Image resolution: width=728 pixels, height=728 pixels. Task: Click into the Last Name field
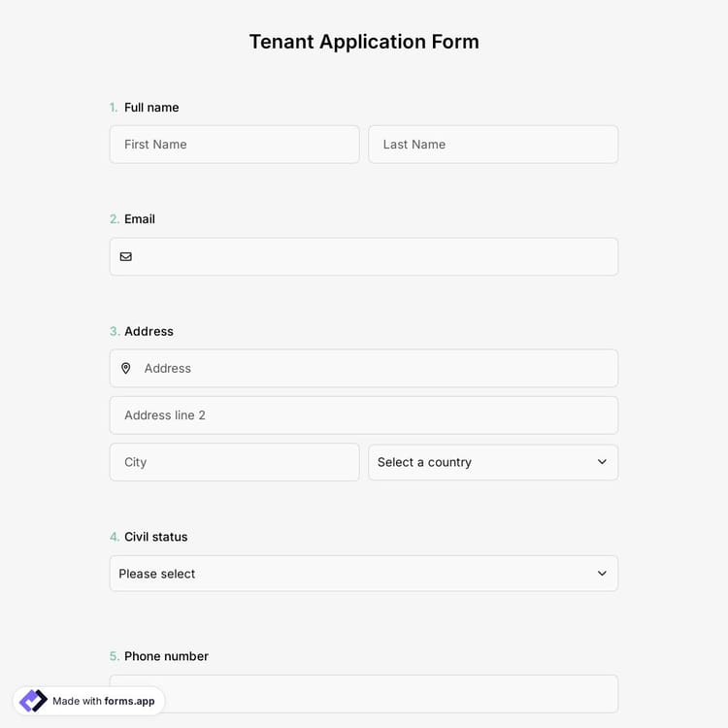tap(492, 145)
